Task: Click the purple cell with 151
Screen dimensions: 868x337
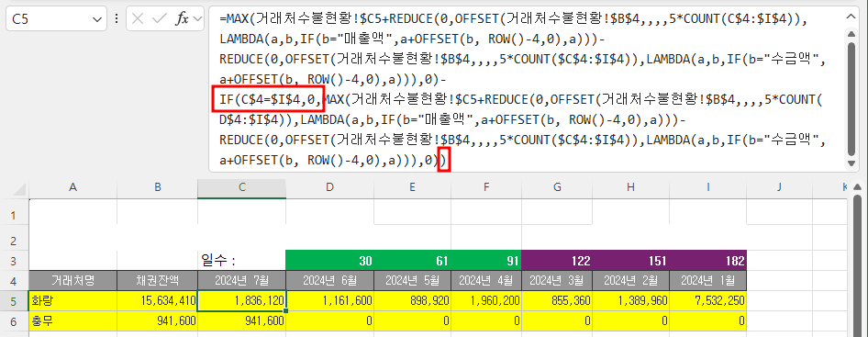Action: [630, 260]
